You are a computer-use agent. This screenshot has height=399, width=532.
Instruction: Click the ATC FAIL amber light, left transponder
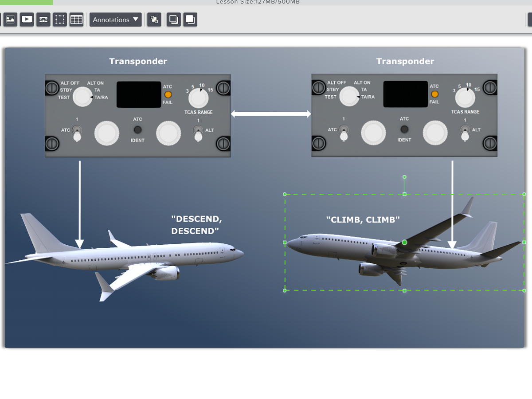click(x=168, y=94)
